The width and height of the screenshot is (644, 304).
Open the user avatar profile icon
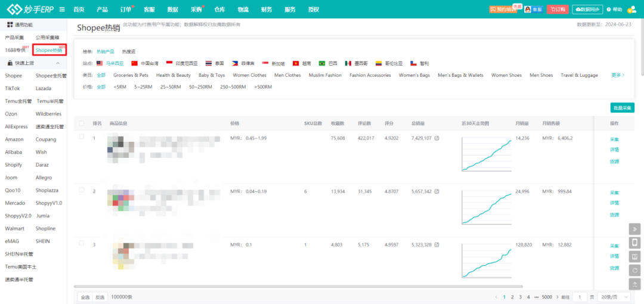point(632,10)
